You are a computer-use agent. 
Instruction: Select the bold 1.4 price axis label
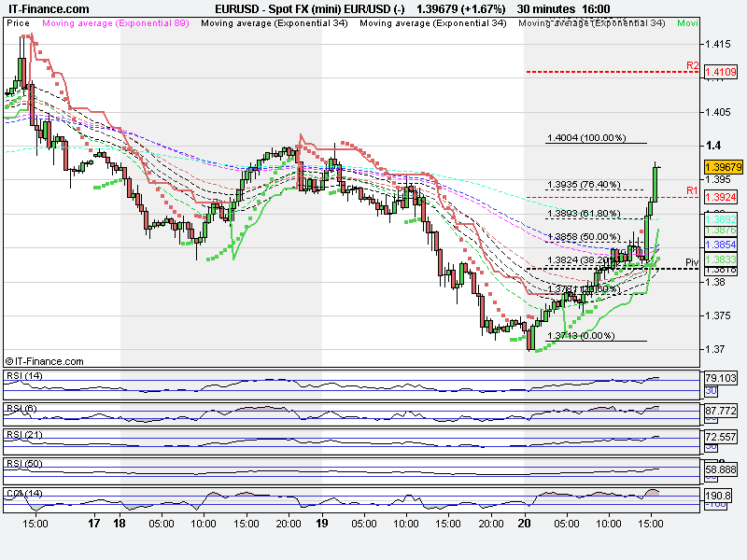point(713,146)
